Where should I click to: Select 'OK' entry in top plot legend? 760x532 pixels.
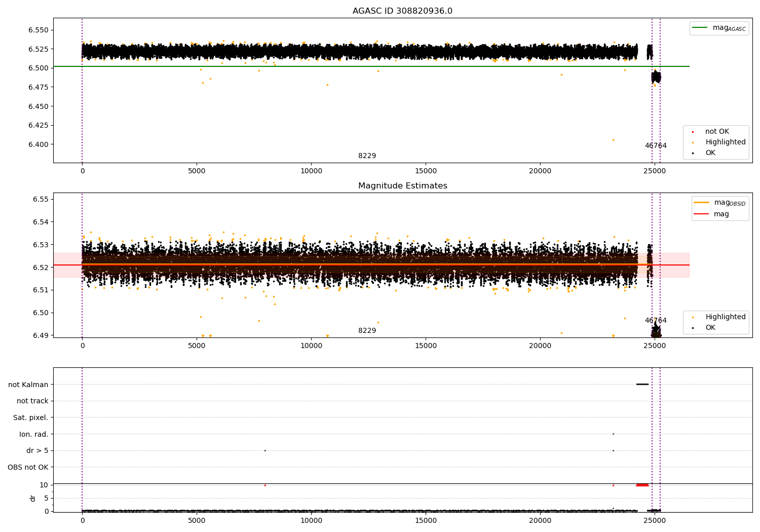[710, 153]
